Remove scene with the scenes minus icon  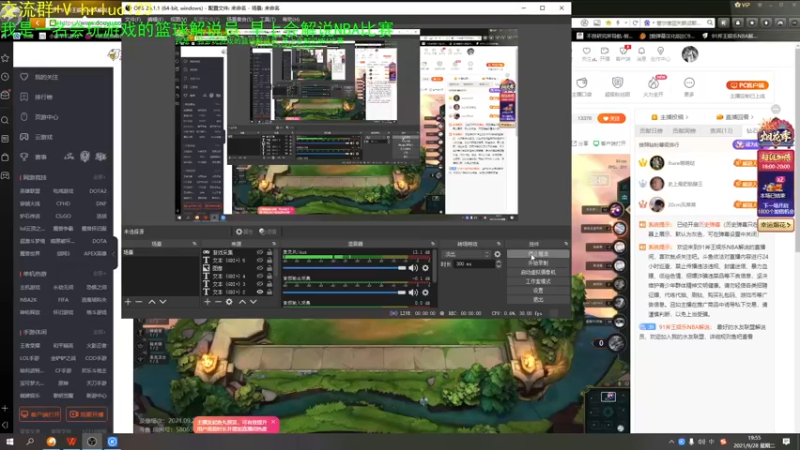139,302
